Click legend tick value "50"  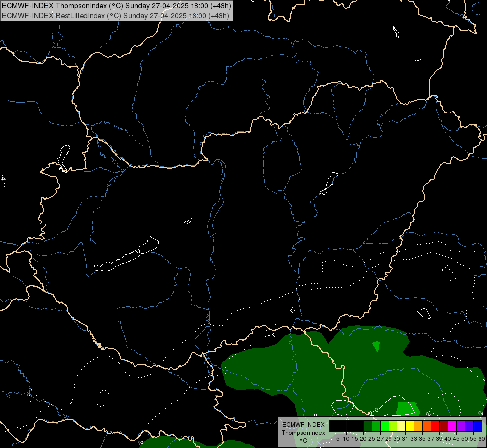(x=465, y=439)
